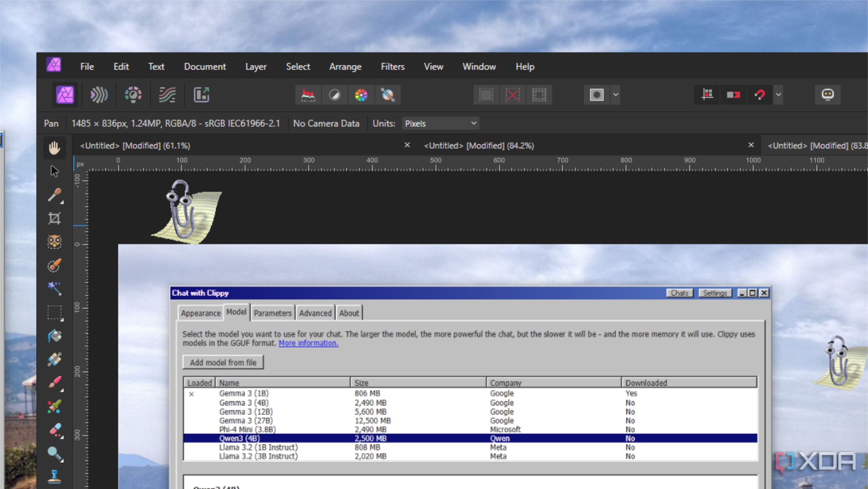Open the Arrange menu
The height and width of the screenshot is (489, 868).
pyautogui.click(x=345, y=66)
